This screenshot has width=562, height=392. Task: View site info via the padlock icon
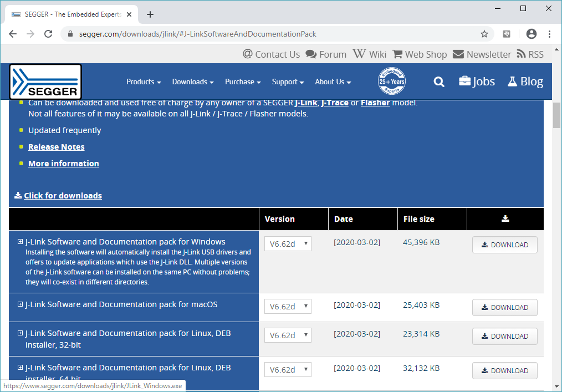70,34
